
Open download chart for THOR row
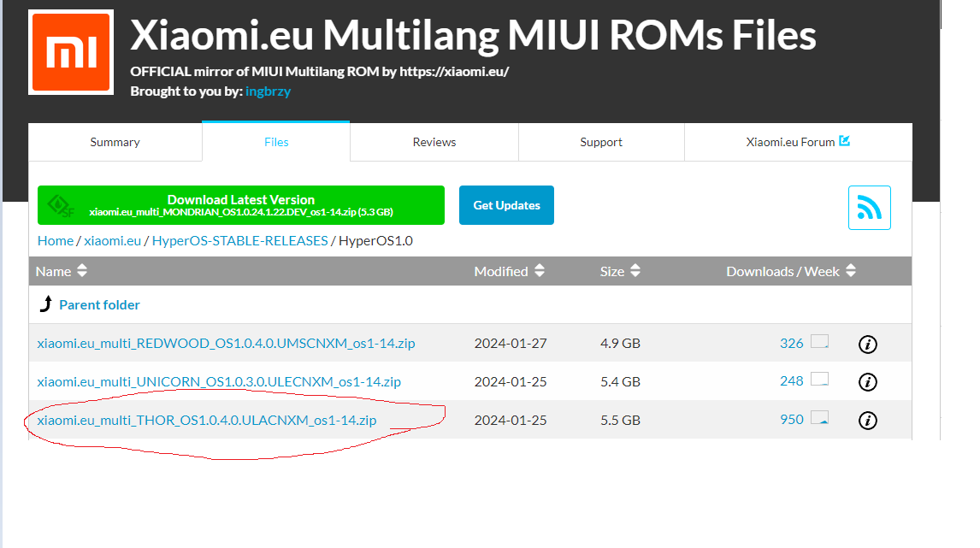(819, 418)
